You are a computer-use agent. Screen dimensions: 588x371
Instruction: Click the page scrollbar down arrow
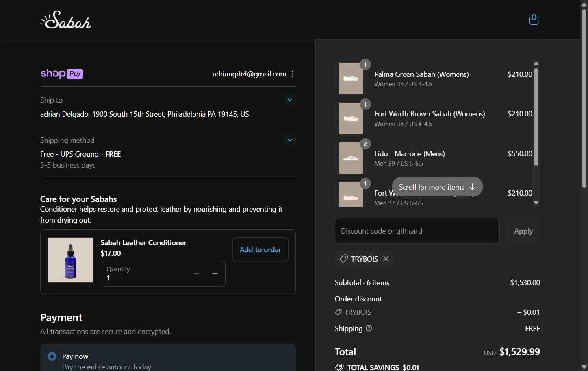pyautogui.click(x=584, y=368)
